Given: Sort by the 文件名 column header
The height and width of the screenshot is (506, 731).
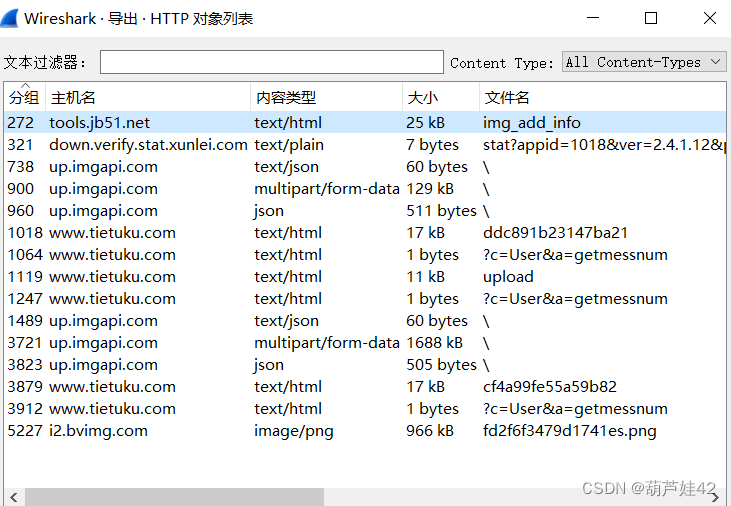Looking at the screenshot, I should 602,97.
